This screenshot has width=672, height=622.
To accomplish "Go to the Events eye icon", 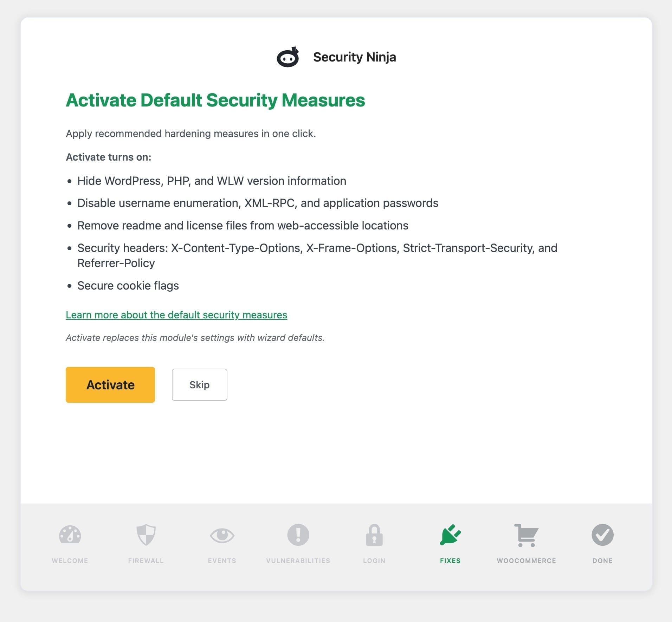I will [222, 535].
